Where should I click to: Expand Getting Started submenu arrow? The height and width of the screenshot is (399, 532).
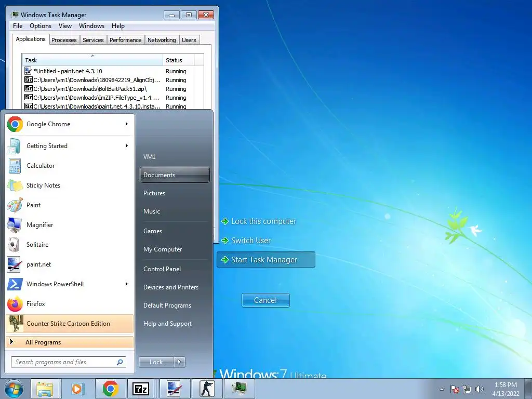pos(127,146)
